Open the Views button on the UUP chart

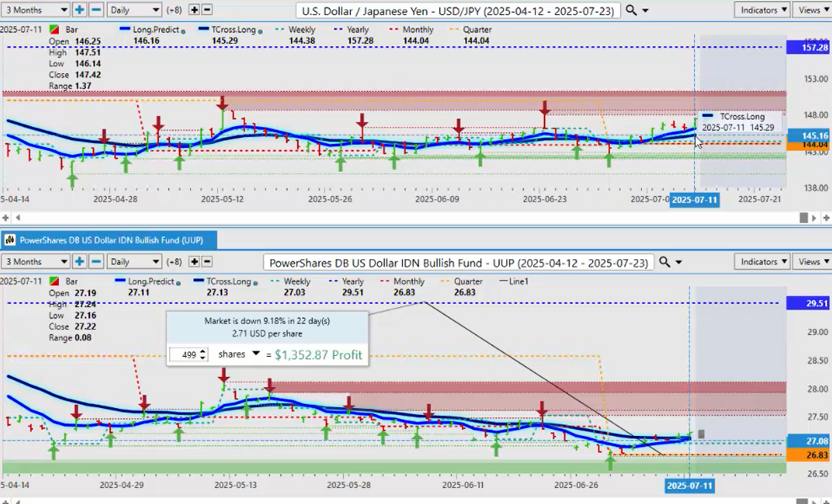(x=812, y=262)
